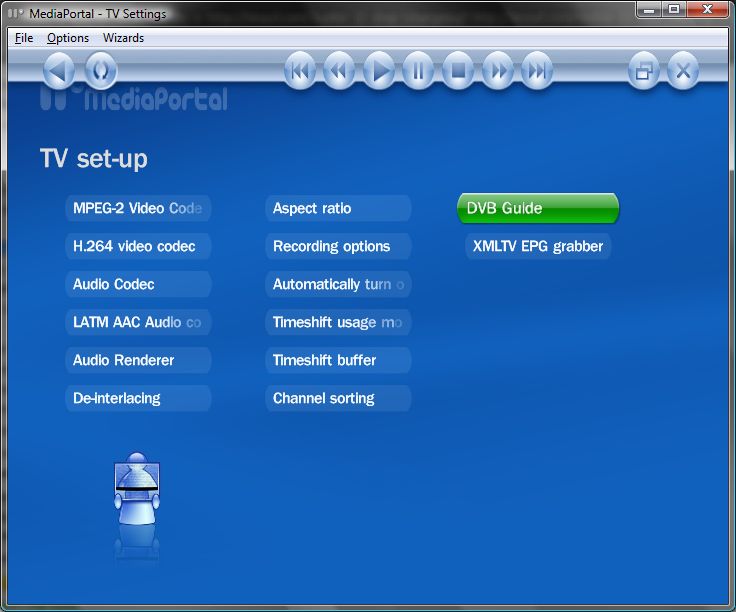Skip to next track button
This screenshot has width=736, height=612.
click(537, 71)
